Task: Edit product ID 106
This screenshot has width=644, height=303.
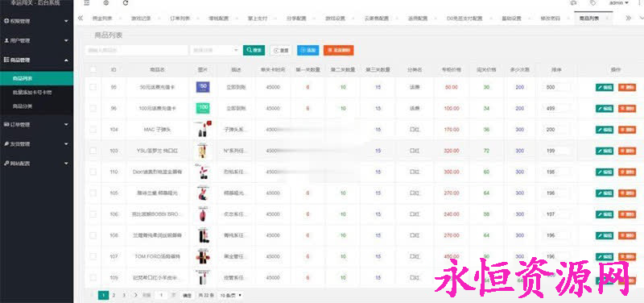Action: tap(605, 214)
